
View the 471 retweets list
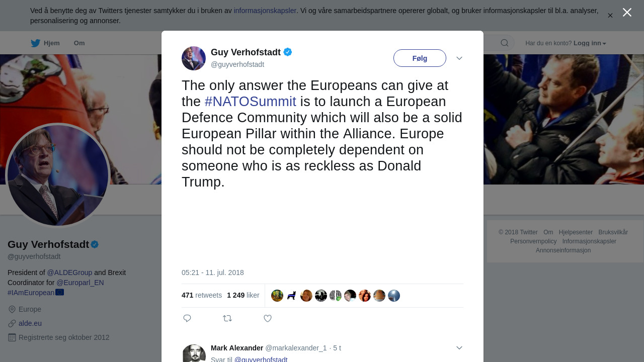point(202,295)
